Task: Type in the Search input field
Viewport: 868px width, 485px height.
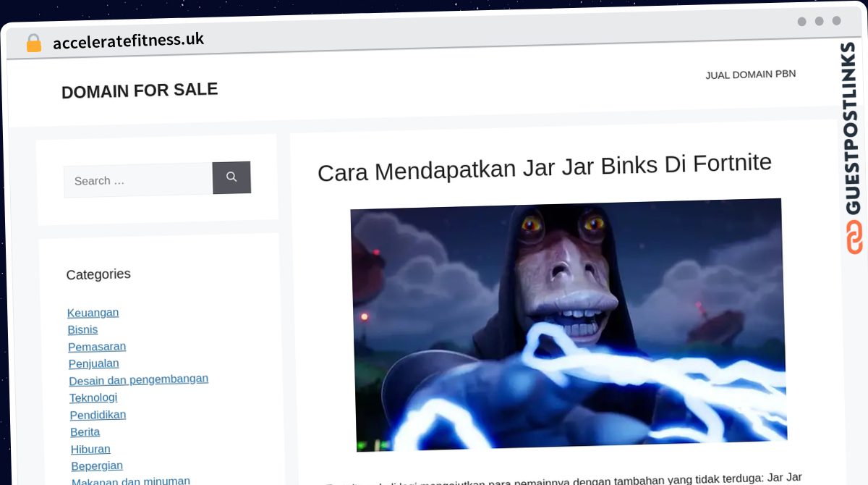Action: 137,181
